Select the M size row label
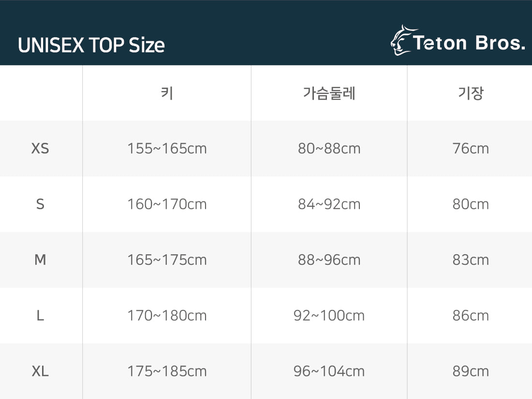Viewport: 532px width, 399px height. [40, 260]
